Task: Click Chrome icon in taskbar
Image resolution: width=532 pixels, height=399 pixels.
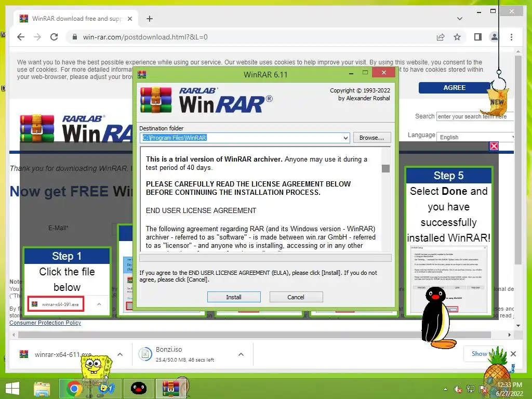Action: point(74,389)
